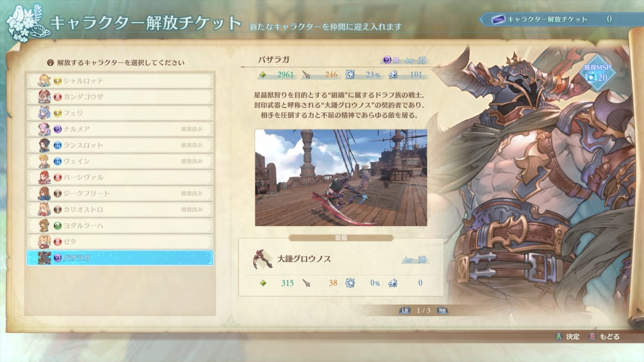Click the LB previous page button
This screenshot has height=362, width=644.
(x=405, y=311)
